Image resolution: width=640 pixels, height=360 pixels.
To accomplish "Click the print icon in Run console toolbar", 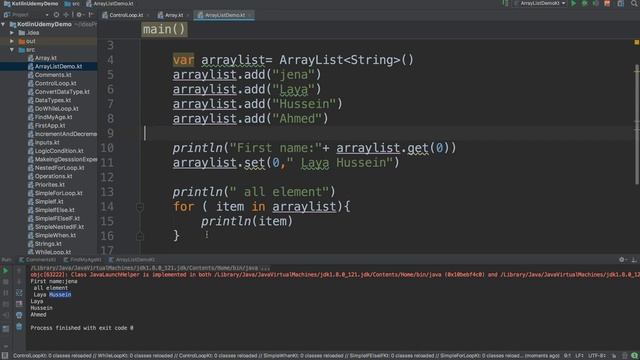I will coord(19,315).
